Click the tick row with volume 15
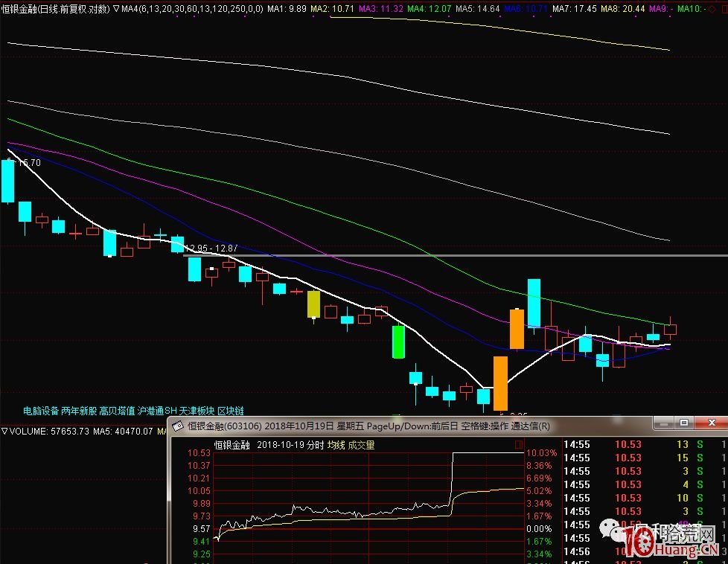 pyautogui.click(x=645, y=458)
